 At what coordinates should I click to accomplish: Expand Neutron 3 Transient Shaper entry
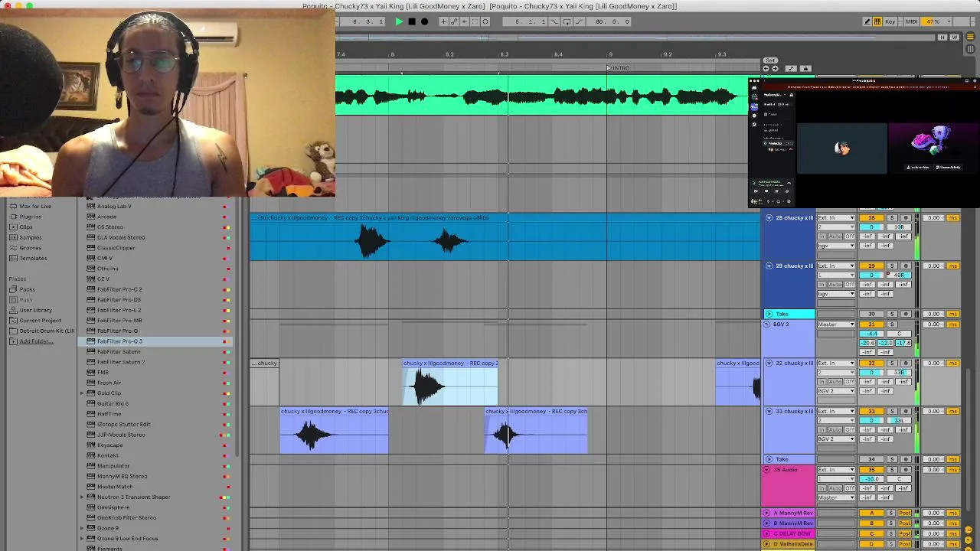click(x=82, y=497)
